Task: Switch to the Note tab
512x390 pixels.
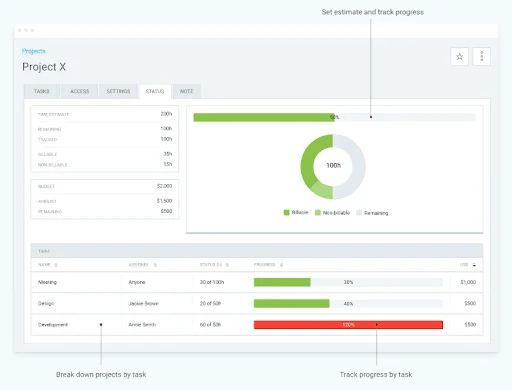Action: tap(186, 91)
